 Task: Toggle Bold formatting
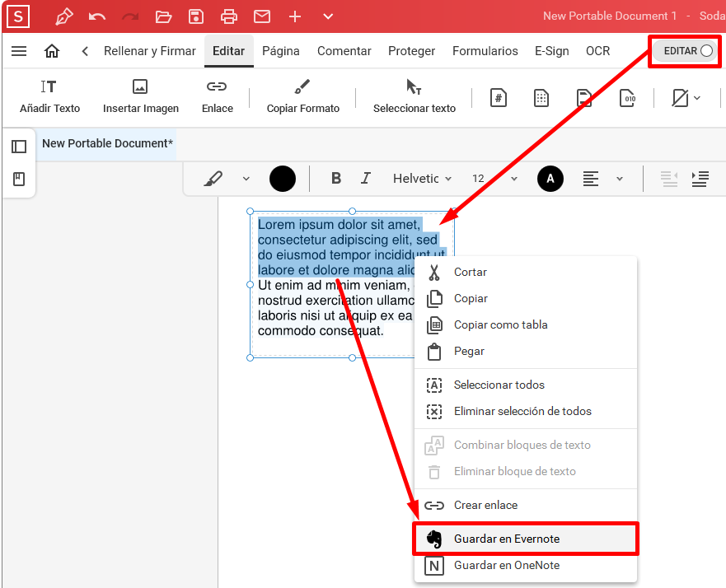click(336, 178)
